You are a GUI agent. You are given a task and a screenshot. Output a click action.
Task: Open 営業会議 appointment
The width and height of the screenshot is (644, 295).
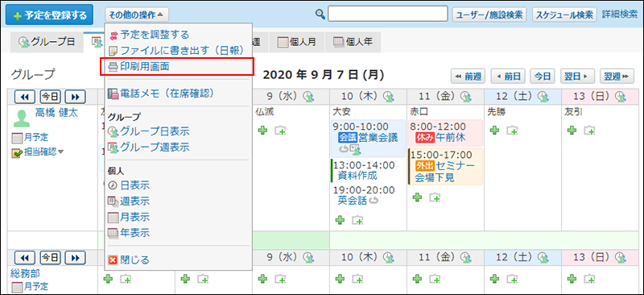pos(378,137)
